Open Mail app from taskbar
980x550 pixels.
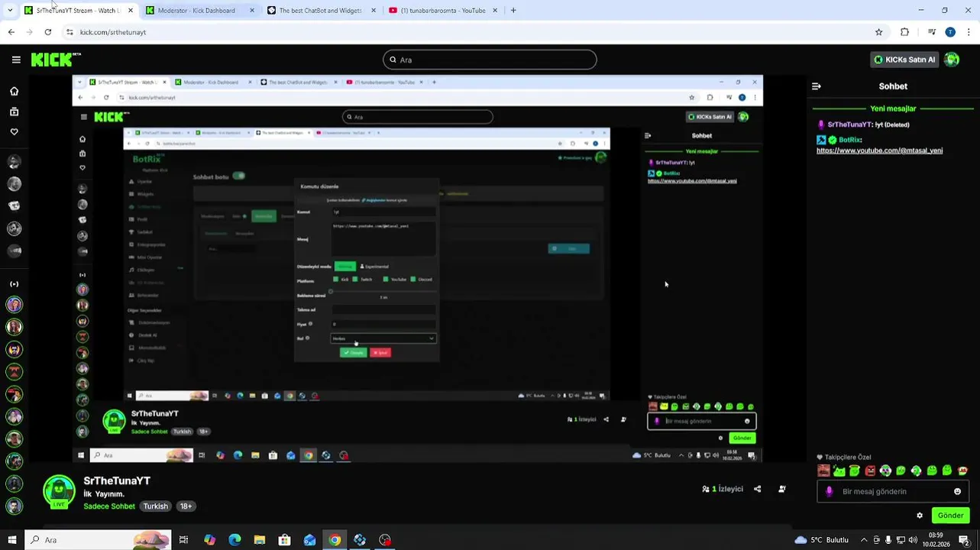click(x=309, y=540)
